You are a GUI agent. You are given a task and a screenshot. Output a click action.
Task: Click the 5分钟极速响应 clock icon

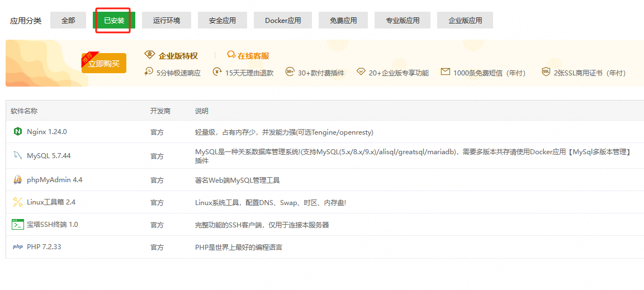149,72
